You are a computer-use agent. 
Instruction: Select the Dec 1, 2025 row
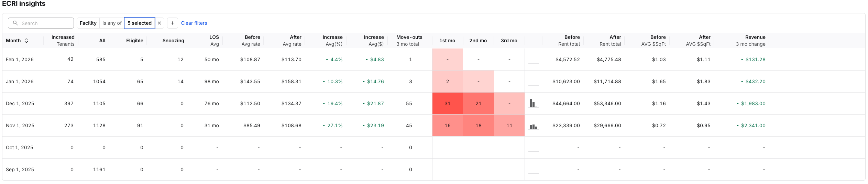20,104
